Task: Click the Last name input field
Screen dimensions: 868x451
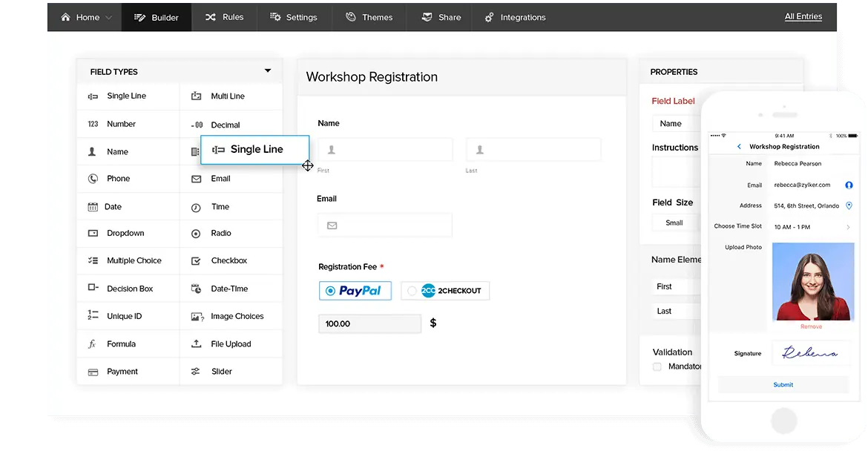Action: (533, 150)
